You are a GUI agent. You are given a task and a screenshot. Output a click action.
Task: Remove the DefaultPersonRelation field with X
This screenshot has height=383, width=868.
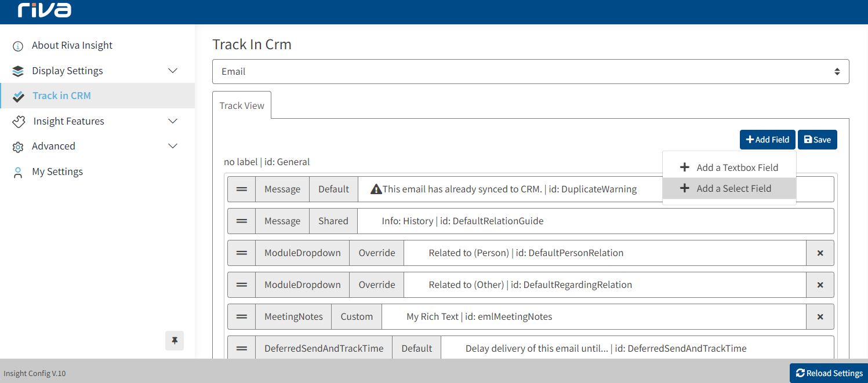(x=820, y=253)
